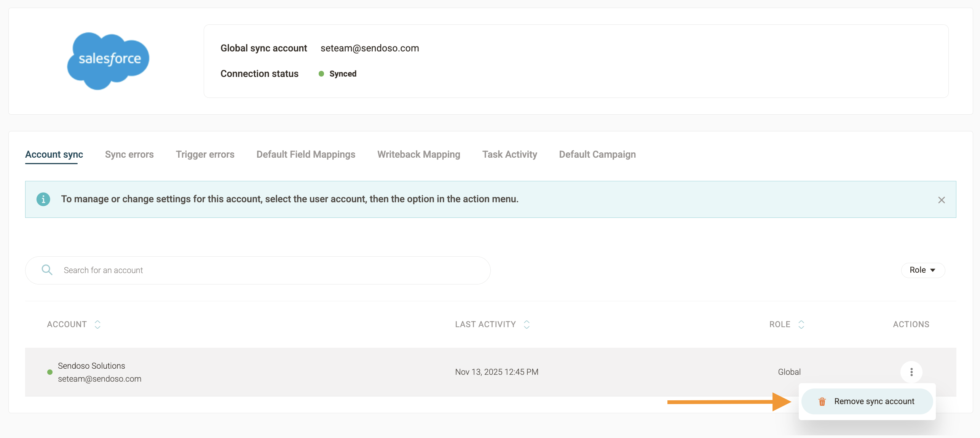Click the Nov 13, 2025 12:45 PM cell
This screenshot has width=980, height=438.
point(496,372)
